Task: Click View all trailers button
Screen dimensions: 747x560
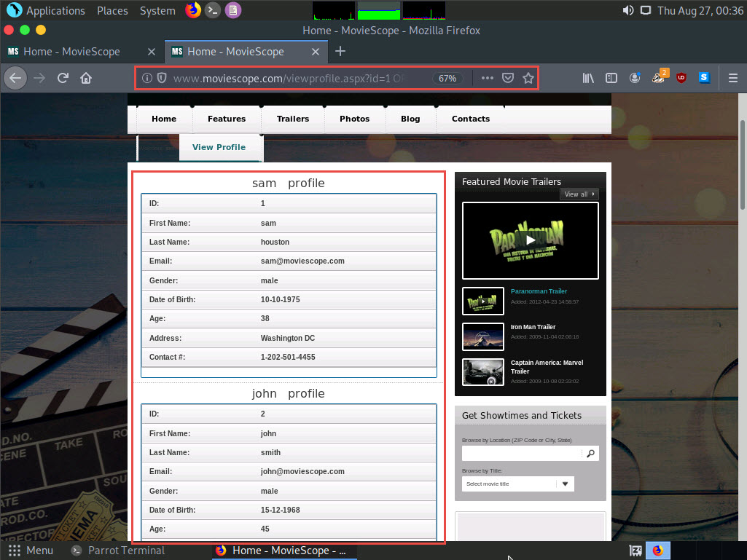Action: 579,194
